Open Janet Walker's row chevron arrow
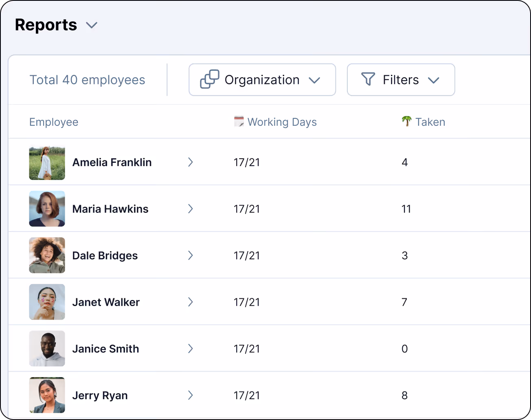This screenshot has width=531, height=420. (190, 302)
